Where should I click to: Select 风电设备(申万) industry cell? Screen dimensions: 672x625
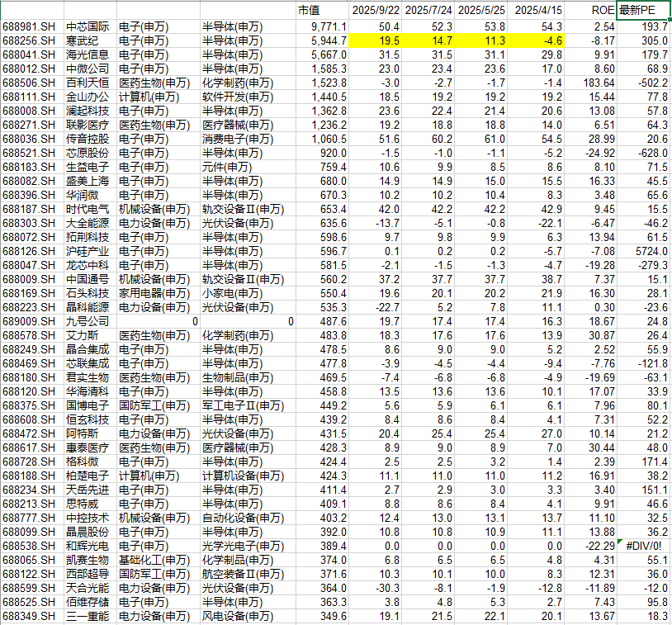248,617
